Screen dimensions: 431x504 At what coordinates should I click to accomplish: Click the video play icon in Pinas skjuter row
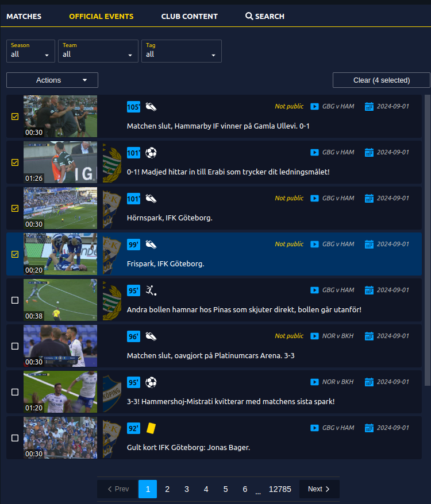coord(314,290)
